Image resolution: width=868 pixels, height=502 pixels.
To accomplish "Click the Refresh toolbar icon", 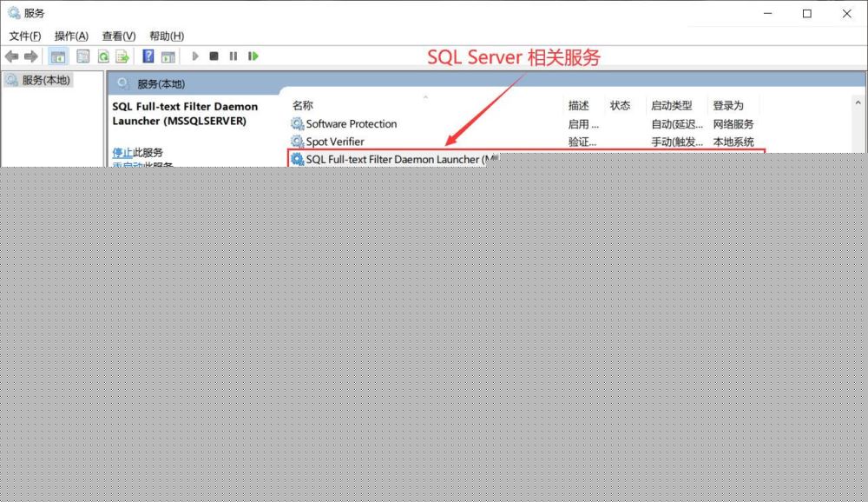I will [103, 56].
